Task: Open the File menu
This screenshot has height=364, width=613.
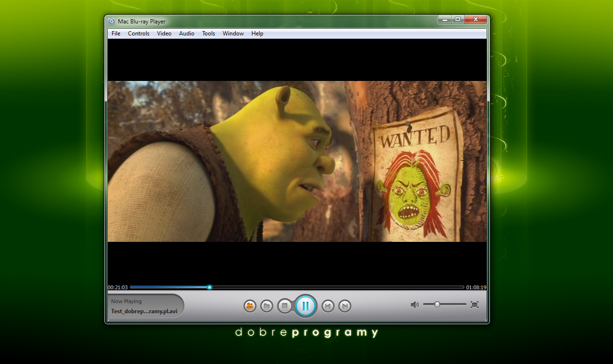Action: (x=116, y=34)
